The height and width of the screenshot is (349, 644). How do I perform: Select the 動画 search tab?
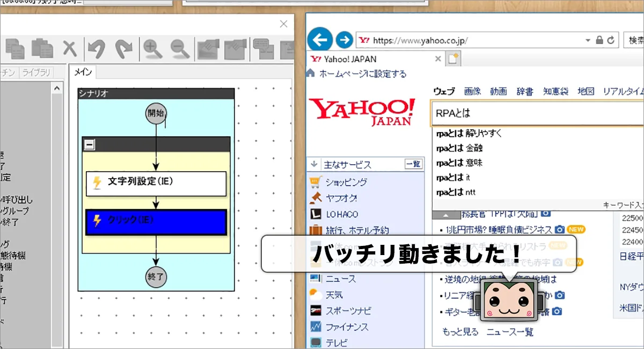click(498, 91)
